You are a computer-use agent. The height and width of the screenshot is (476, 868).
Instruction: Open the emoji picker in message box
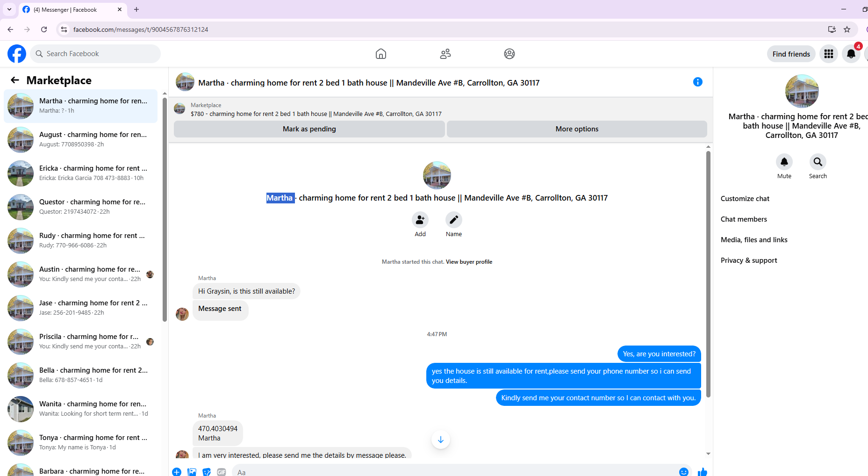(684, 472)
